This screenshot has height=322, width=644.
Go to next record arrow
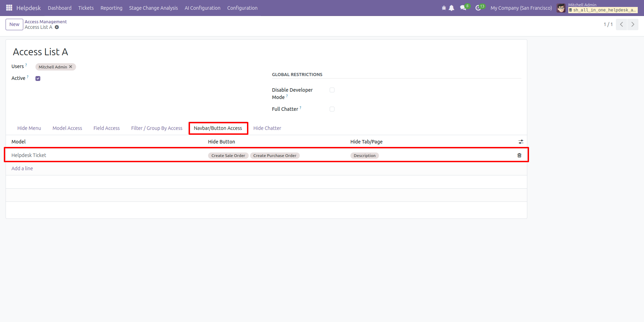pyautogui.click(x=633, y=24)
